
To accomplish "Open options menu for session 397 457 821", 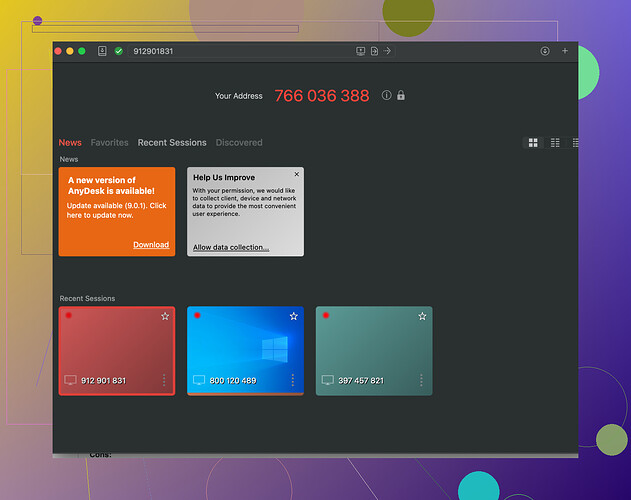I will point(421,380).
